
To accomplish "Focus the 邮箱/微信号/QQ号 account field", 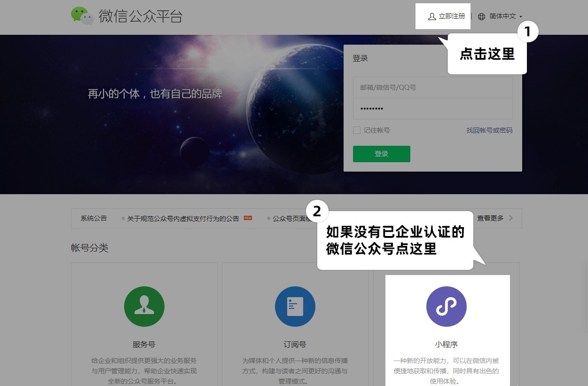I will click(x=432, y=87).
